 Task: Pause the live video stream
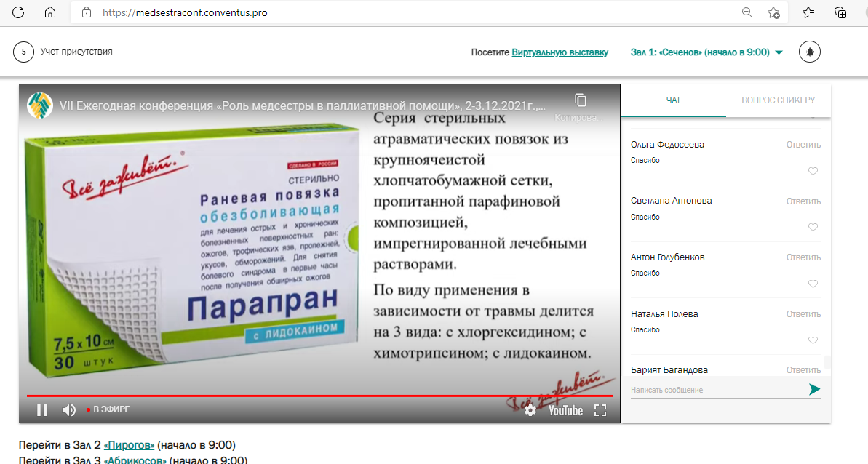(x=42, y=409)
